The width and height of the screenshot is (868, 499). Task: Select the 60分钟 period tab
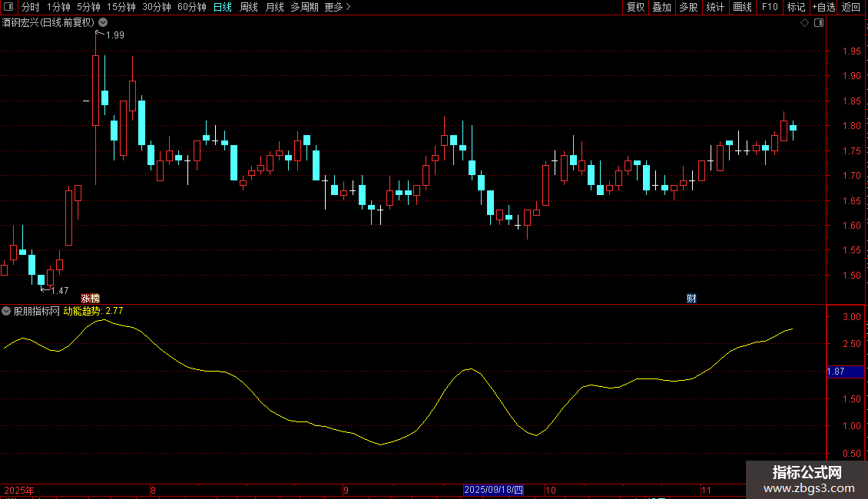coord(192,7)
